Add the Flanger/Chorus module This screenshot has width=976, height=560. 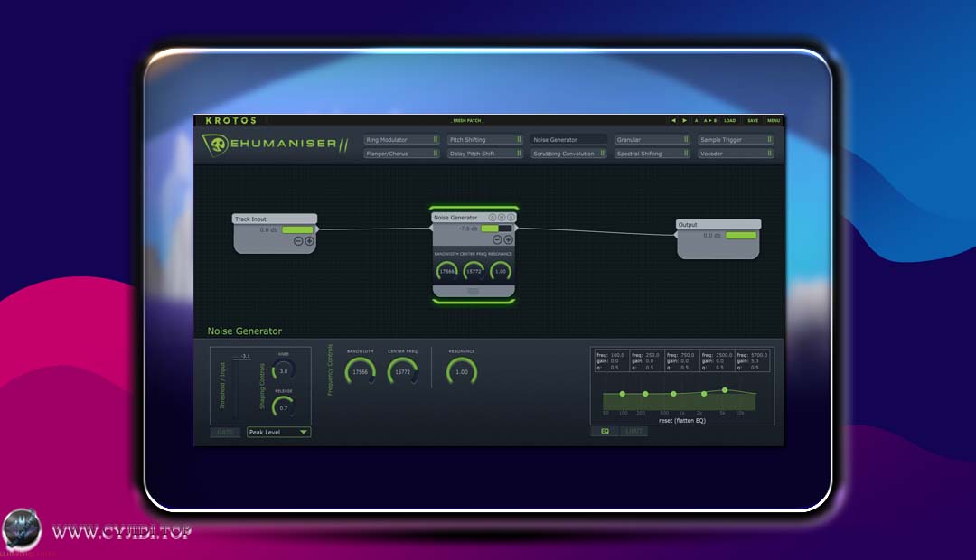[x=401, y=154]
